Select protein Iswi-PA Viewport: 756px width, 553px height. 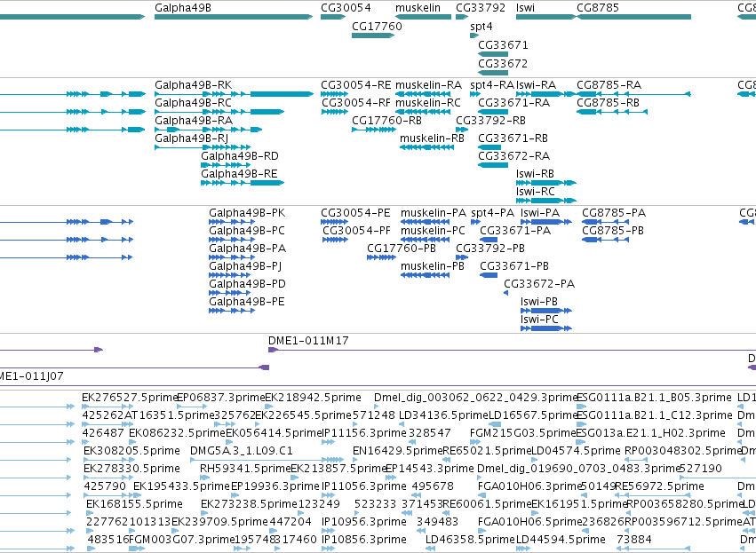click(540, 213)
